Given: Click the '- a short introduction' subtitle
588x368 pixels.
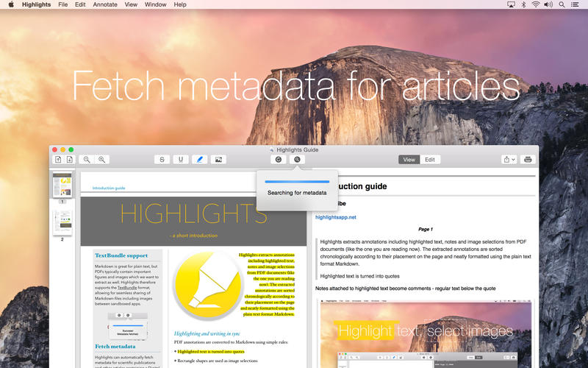Looking at the screenshot, I should point(193,236).
